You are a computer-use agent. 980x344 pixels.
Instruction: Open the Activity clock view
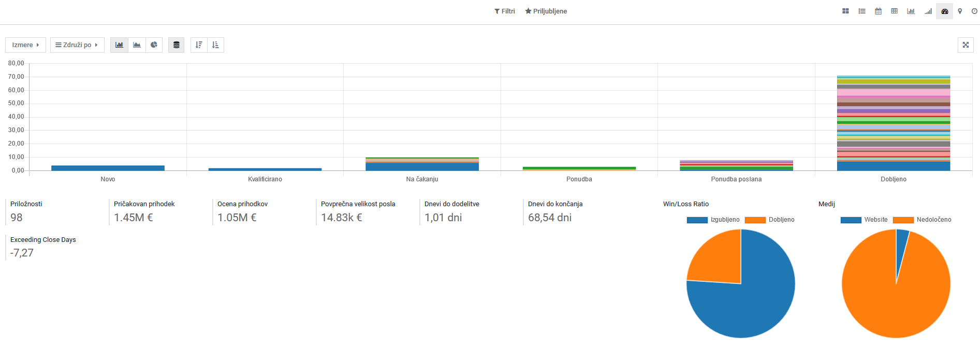pos(974,11)
